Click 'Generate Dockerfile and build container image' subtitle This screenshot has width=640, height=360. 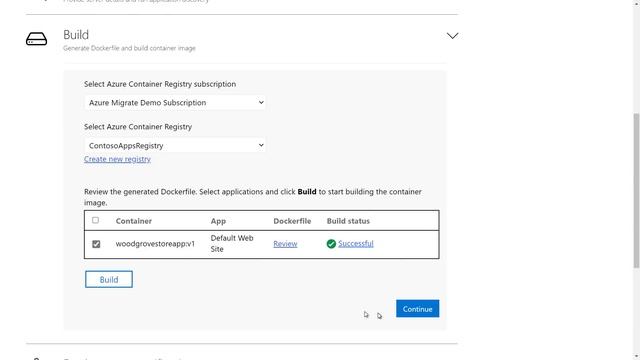tap(129, 48)
